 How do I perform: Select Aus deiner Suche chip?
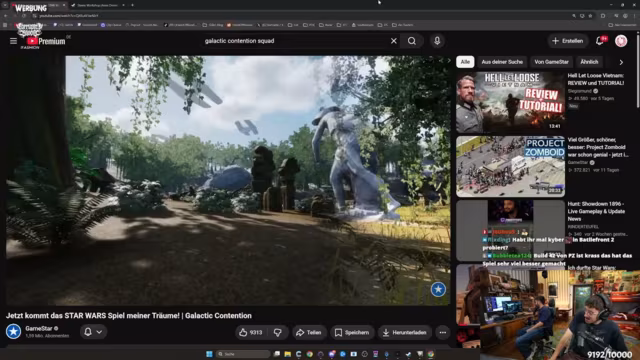[502, 62]
